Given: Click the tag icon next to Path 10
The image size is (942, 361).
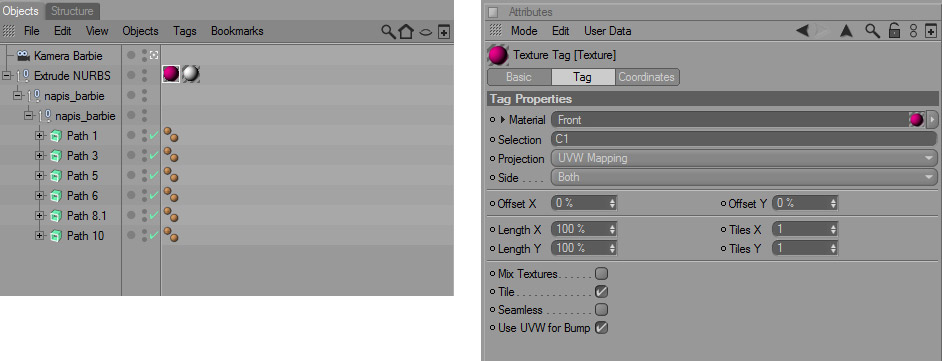Looking at the screenshot, I should coord(171,235).
